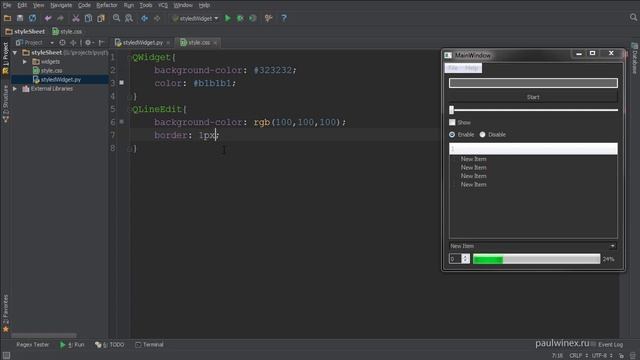Select the Enable radio button

click(452, 135)
